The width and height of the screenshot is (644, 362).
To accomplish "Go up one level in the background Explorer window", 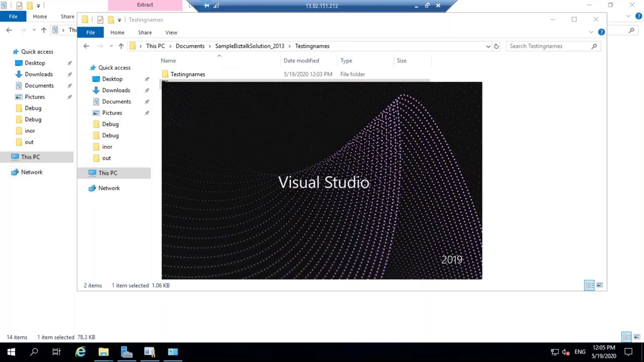I will pyautogui.click(x=44, y=30).
